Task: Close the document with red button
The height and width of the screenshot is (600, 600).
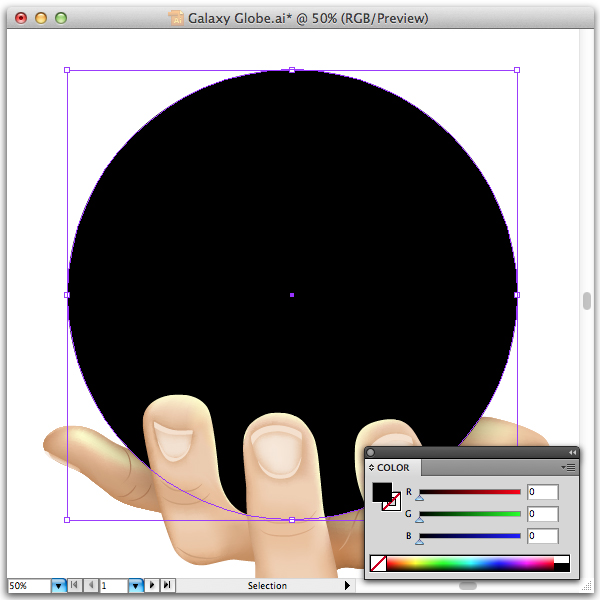Action: 21,18
